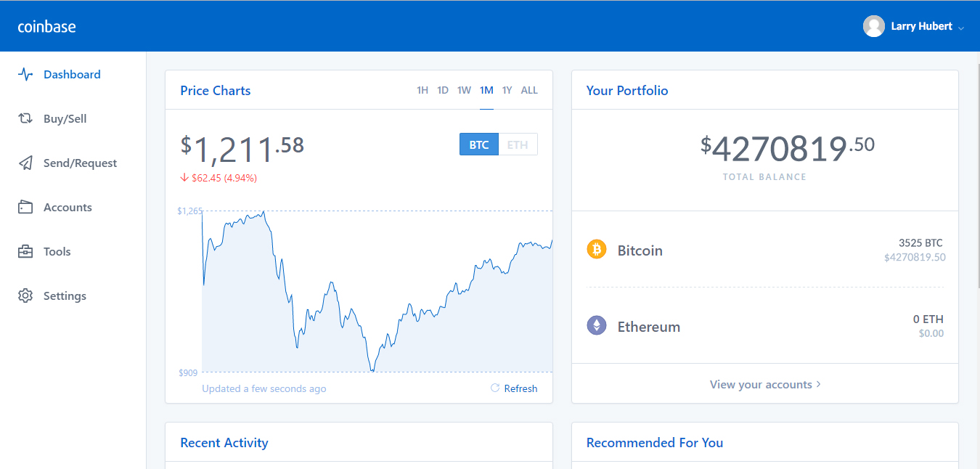Click the orange Bitcoin logo icon

pyautogui.click(x=596, y=250)
